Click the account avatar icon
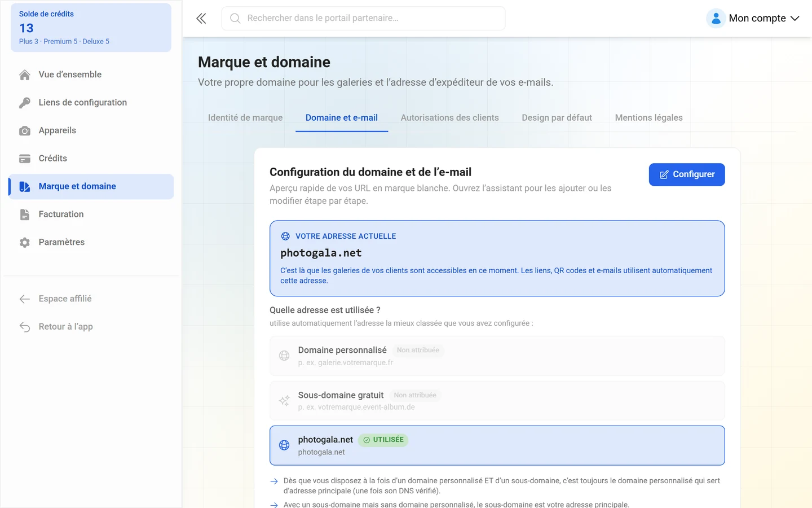This screenshot has width=812, height=508. point(716,19)
